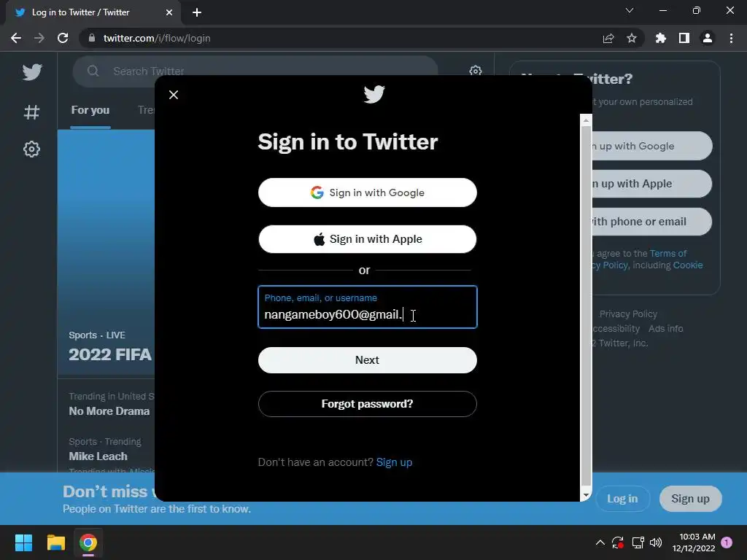Screen dimensions: 747x560
Task: Click Sign up button in bottom banner
Action: pyautogui.click(x=690, y=499)
